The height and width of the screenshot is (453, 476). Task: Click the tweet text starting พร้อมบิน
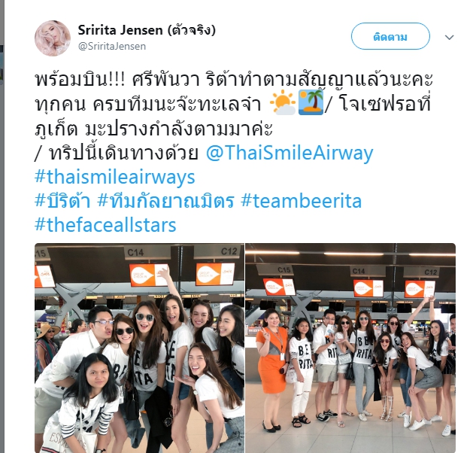pyautogui.click(x=234, y=116)
